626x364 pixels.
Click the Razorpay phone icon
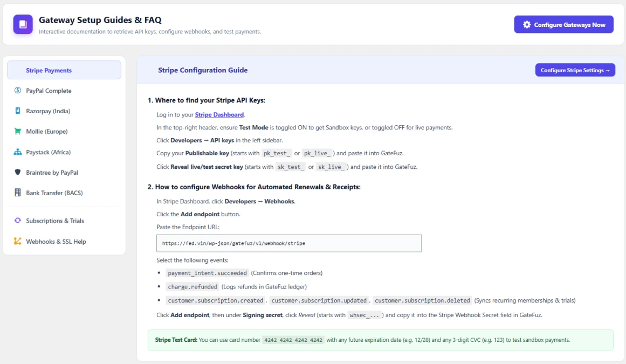click(x=18, y=111)
